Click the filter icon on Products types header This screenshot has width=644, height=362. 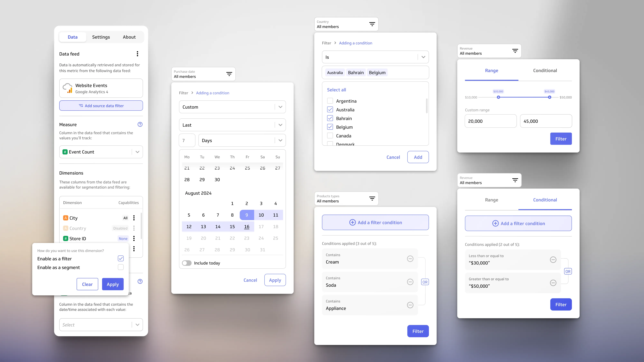[372, 199]
